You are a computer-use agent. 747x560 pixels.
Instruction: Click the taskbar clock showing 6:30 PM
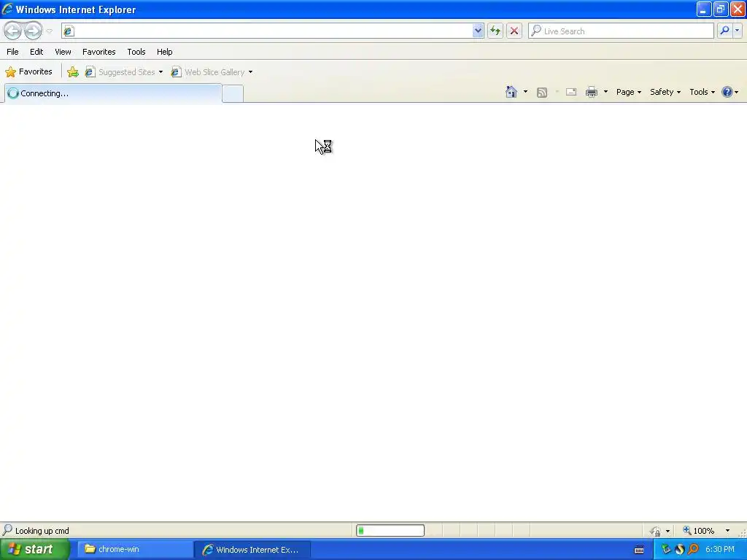click(720, 550)
